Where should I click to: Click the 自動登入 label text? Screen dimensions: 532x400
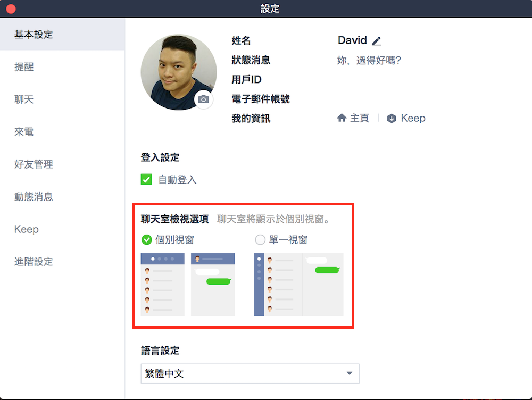click(x=178, y=179)
